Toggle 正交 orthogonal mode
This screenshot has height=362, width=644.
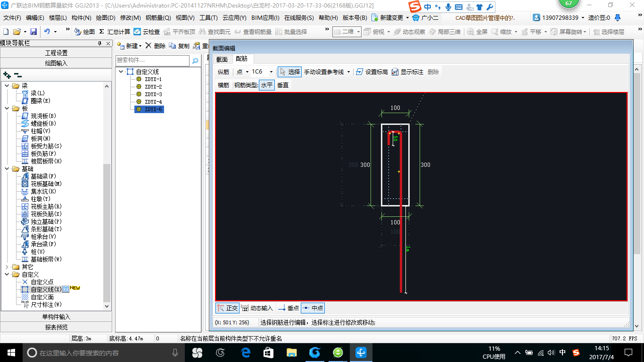(227, 308)
